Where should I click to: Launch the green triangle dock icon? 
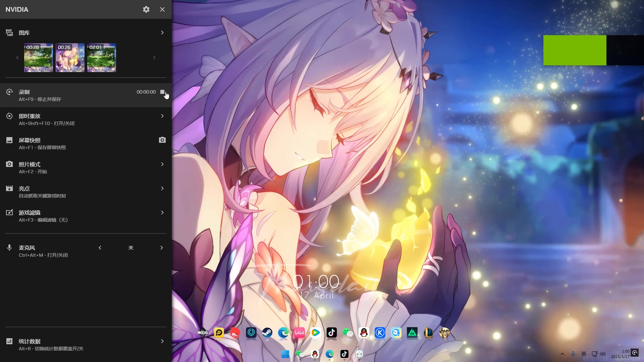click(x=412, y=333)
